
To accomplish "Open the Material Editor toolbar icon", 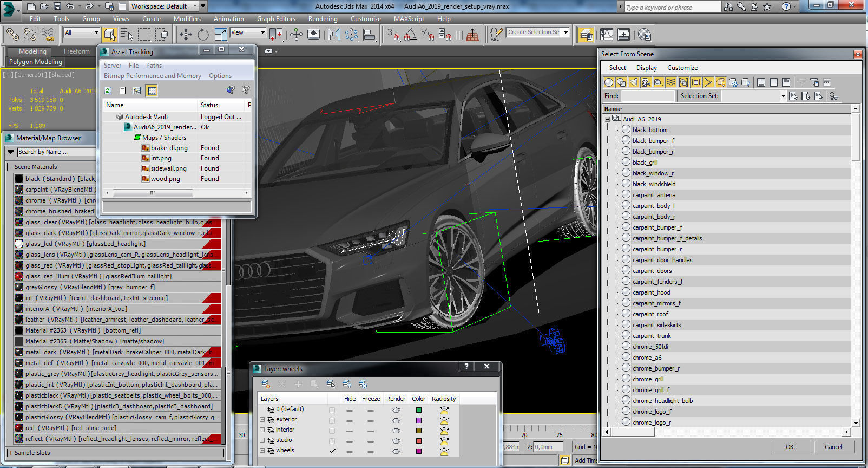I will 644,35.
